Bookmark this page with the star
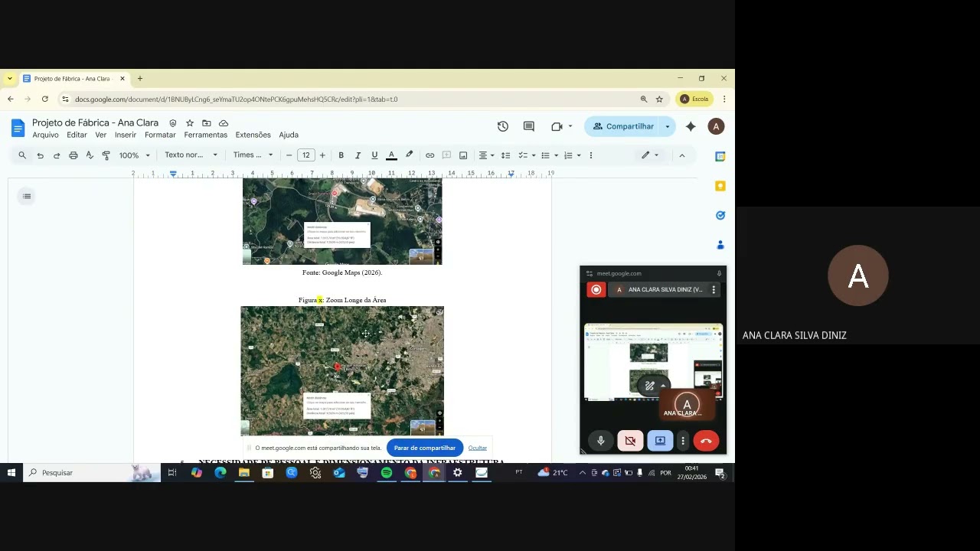The image size is (980, 551). [x=659, y=99]
